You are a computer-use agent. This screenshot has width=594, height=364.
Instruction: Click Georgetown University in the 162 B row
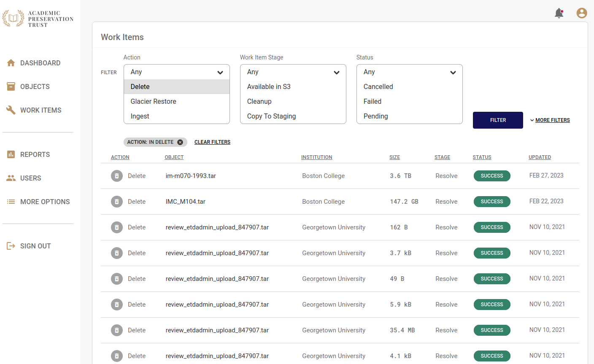point(334,227)
